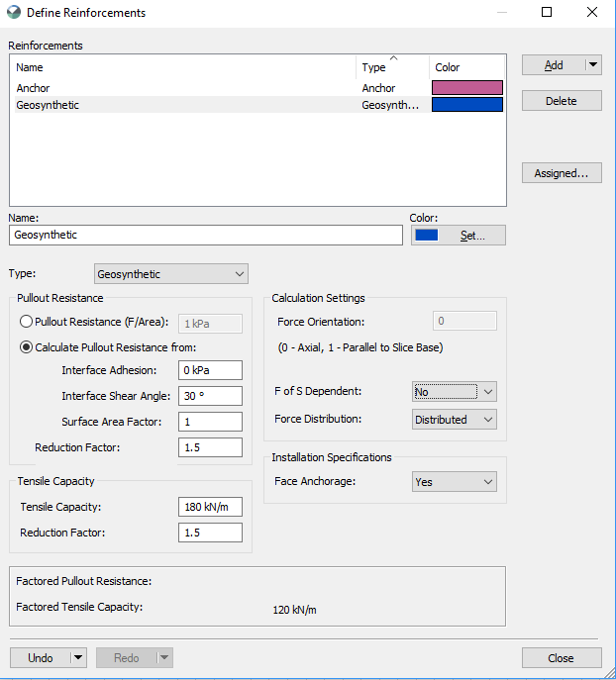Screen dimensions: 616x680
Task: Select Pullout Resistance (F/Area) radio button
Action: point(26,322)
